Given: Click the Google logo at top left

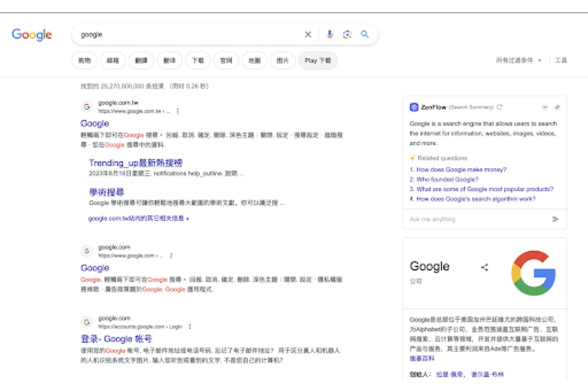Looking at the screenshot, I should click(x=32, y=34).
